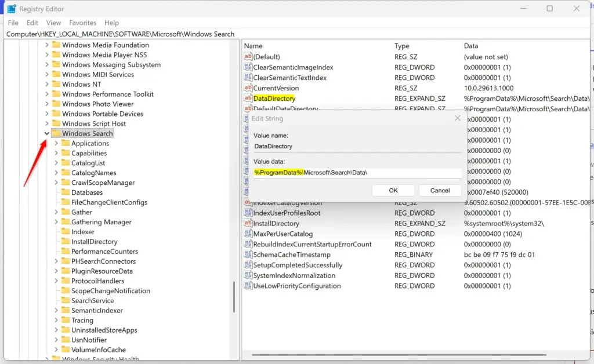This screenshot has height=364, width=594.
Task: Click the Windows Search folder icon
Action: pos(56,133)
